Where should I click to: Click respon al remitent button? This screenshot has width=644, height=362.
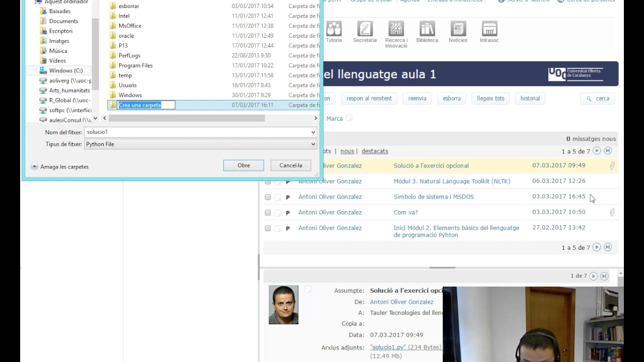369,99
